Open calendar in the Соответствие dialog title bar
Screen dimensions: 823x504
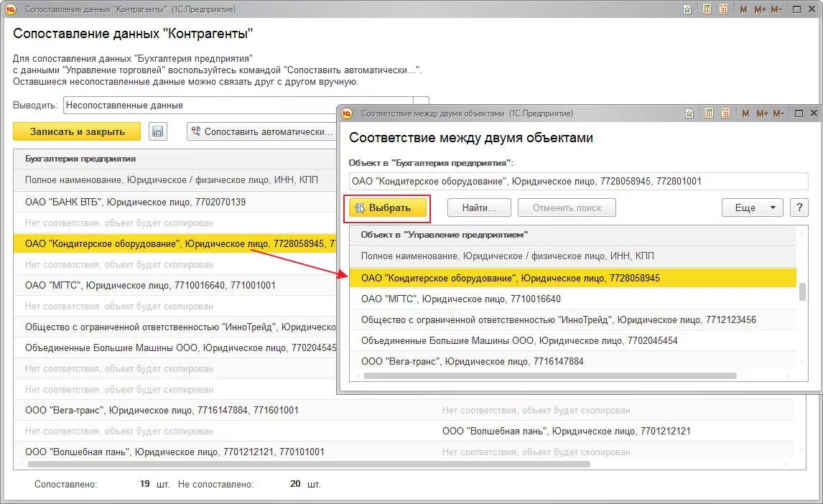click(725, 113)
